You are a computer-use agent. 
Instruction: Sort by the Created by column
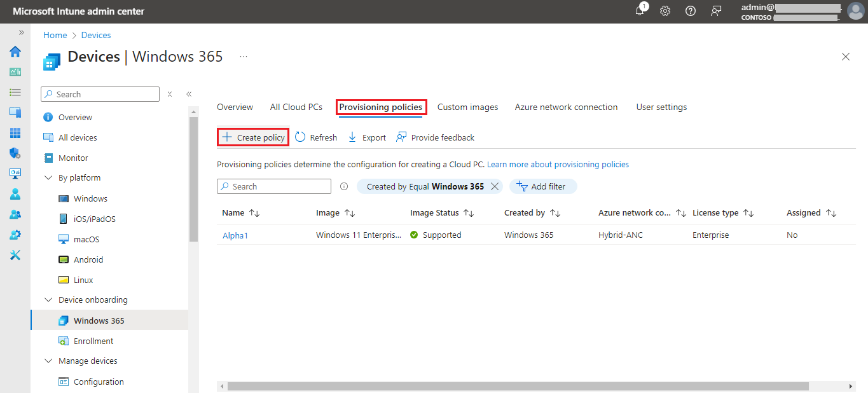coord(532,213)
